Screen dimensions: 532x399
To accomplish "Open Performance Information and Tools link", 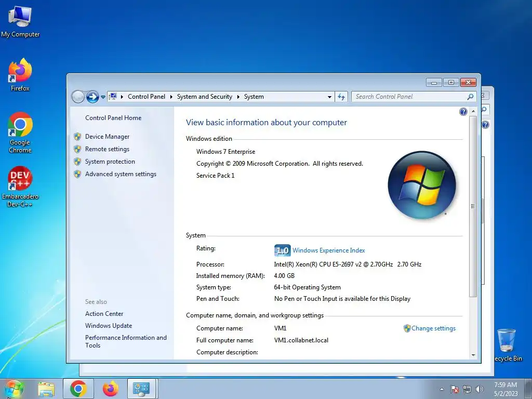I will click(126, 341).
